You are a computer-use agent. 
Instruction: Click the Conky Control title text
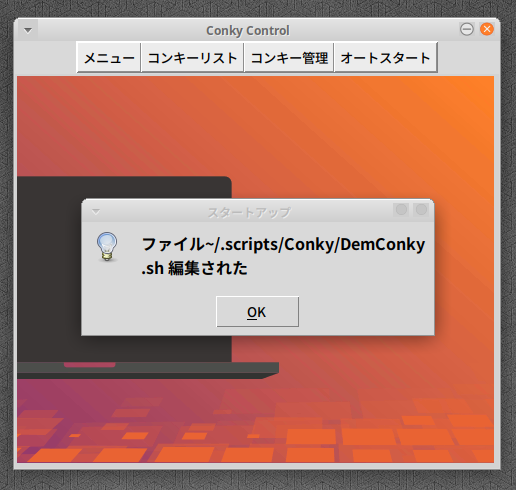[248, 31]
